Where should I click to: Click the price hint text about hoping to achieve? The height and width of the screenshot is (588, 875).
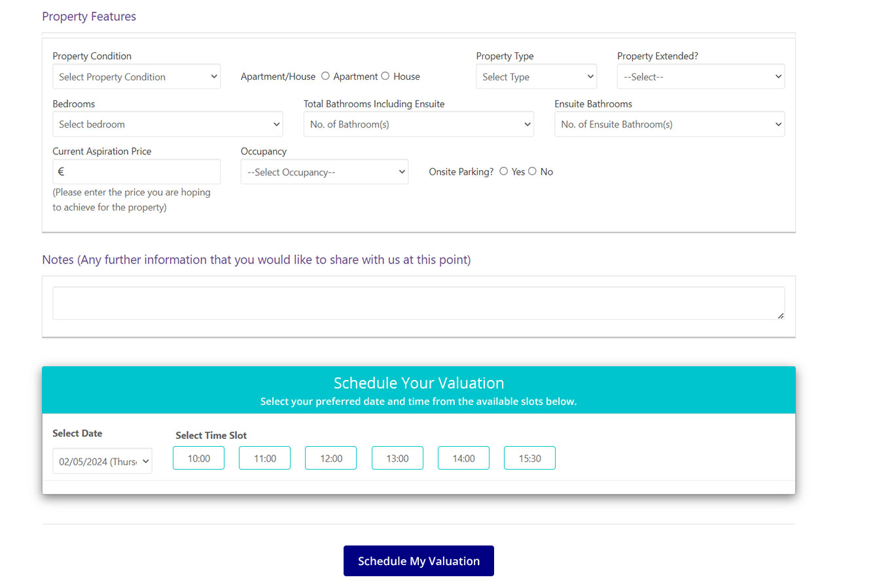[x=132, y=199]
